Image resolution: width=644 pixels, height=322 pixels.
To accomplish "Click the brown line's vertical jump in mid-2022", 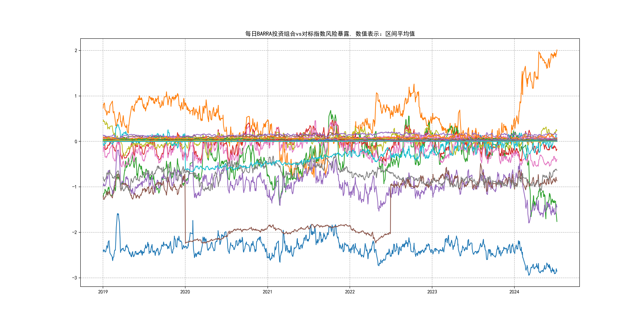I will pos(391,210).
